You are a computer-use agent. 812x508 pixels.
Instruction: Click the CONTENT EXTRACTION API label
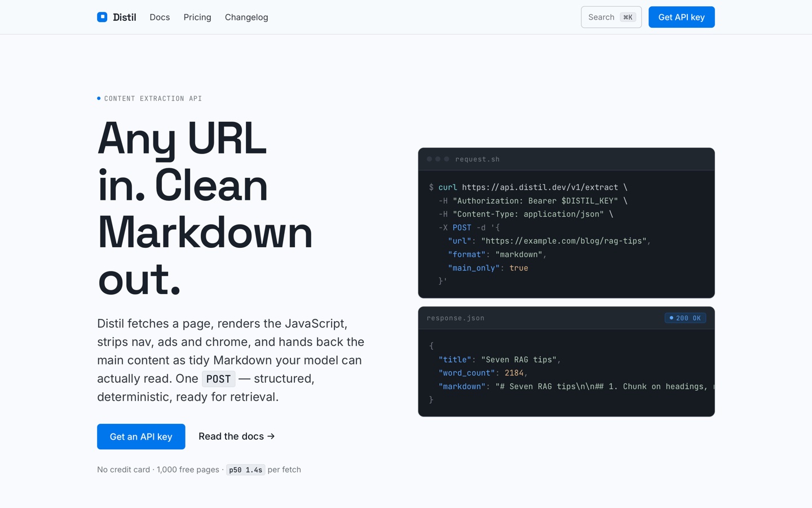click(153, 99)
